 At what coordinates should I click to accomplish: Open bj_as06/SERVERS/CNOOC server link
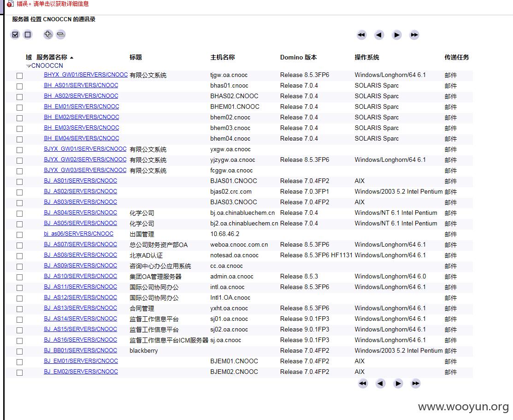tap(78, 233)
